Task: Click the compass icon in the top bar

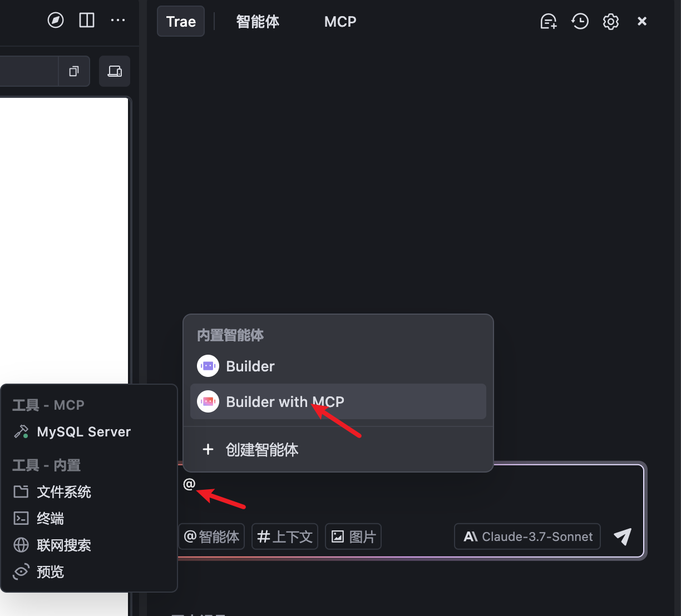Action: tap(56, 21)
